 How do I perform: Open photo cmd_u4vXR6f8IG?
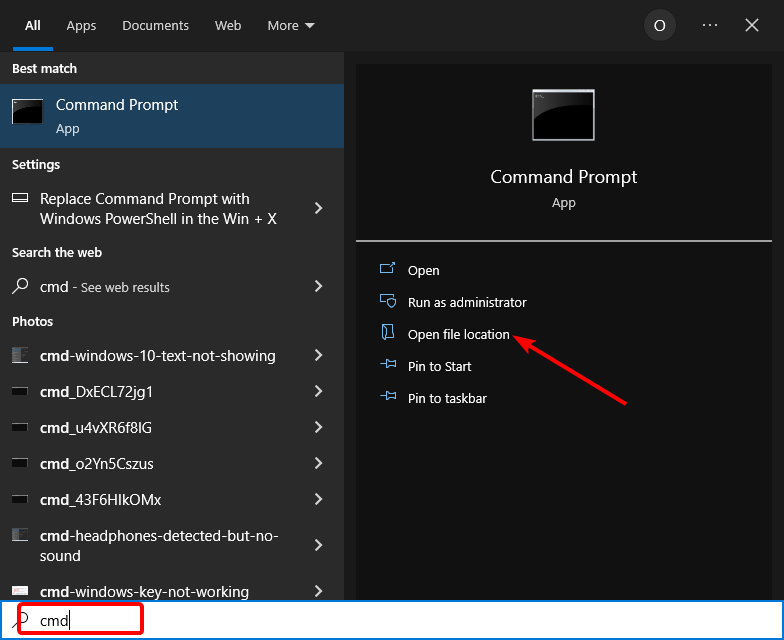click(x=172, y=428)
